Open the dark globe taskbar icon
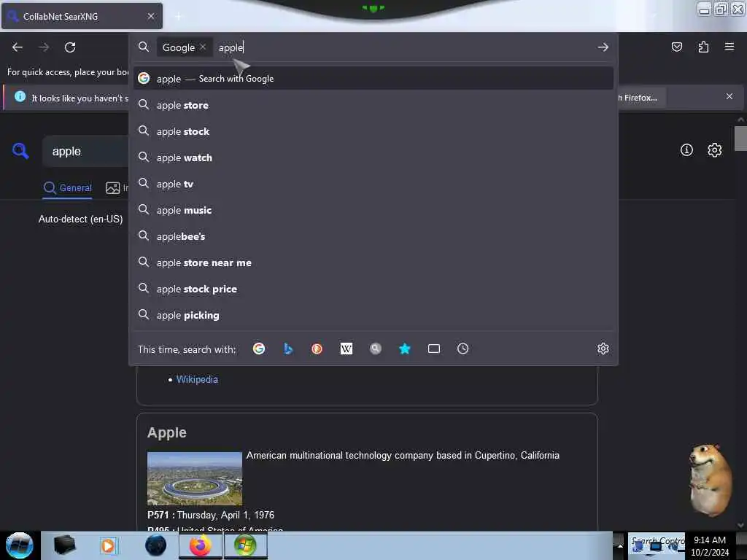This screenshot has height=560, width=747. pyautogui.click(x=156, y=545)
